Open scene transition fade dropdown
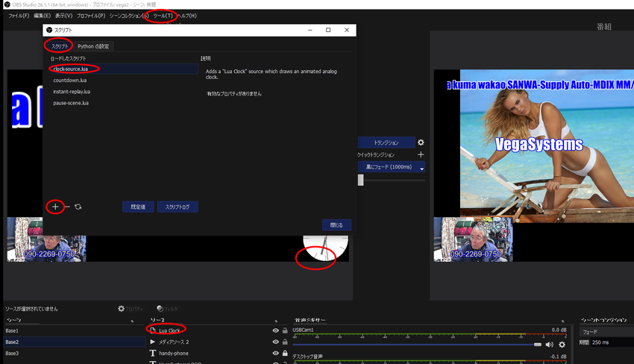 pos(606,332)
